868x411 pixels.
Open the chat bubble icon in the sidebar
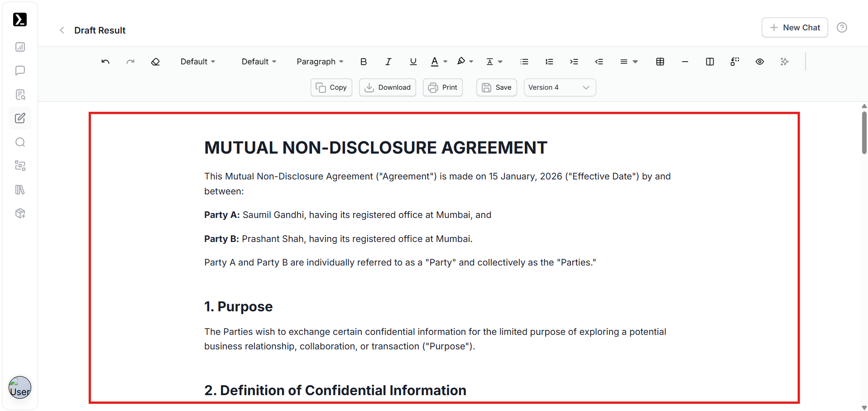pyautogui.click(x=20, y=71)
